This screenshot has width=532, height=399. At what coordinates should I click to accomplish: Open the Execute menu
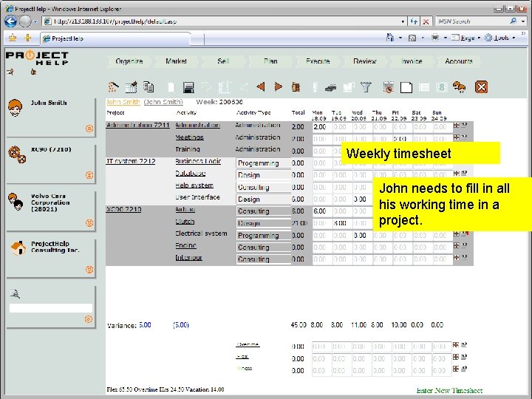pos(318,61)
